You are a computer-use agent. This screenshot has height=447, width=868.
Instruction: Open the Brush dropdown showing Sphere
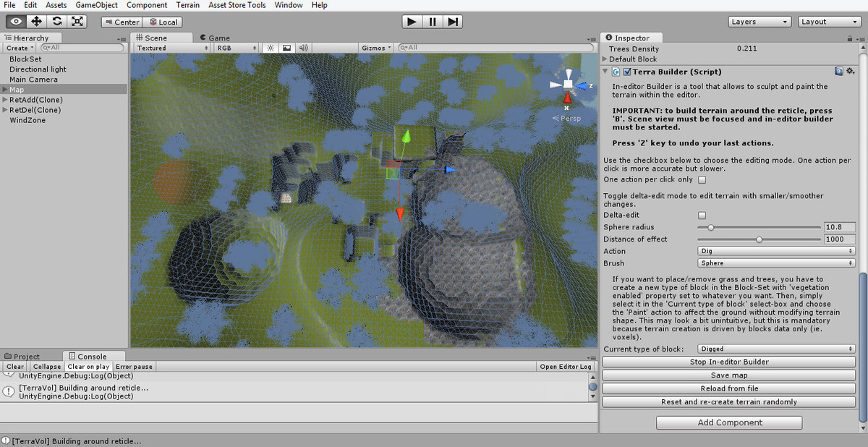tap(776, 263)
